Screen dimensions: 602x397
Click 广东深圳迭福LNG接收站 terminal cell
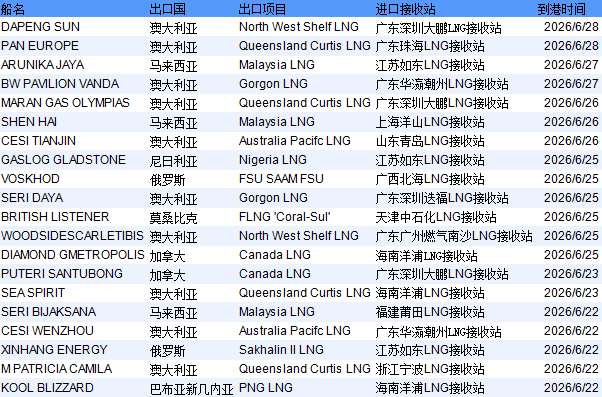442,198
